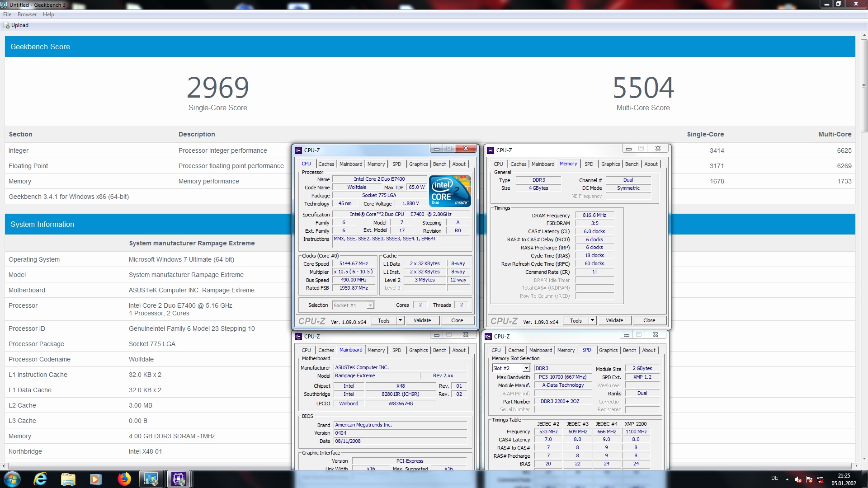This screenshot has height=488, width=868.
Task: Click the Geekbench app icon in the title bar
Action: click(4, 5)
